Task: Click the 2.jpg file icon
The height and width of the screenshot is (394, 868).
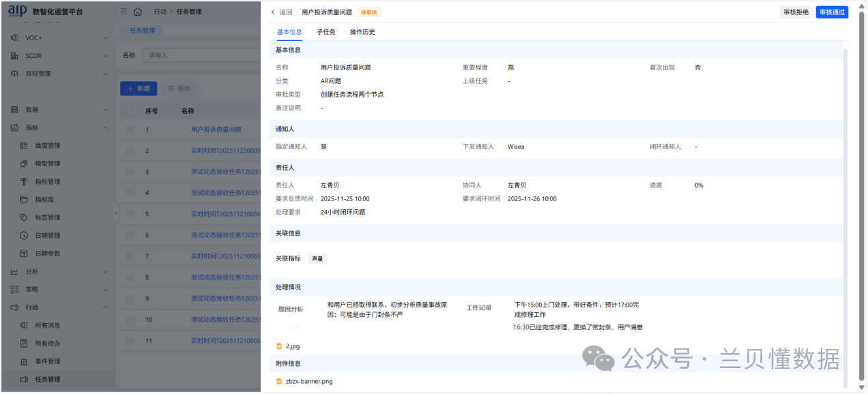Action: (x=279, y=346)
